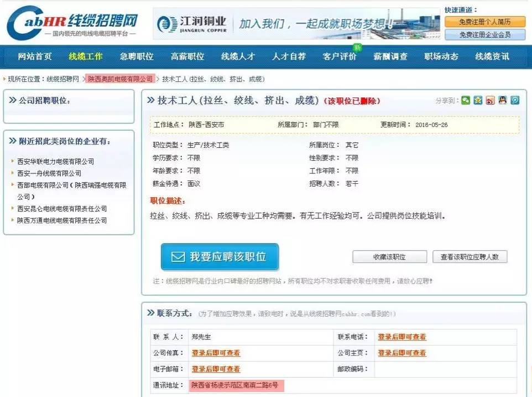
Task: Share job to QZone star icon
Action: pyautogui.click(x=478, y=100)
